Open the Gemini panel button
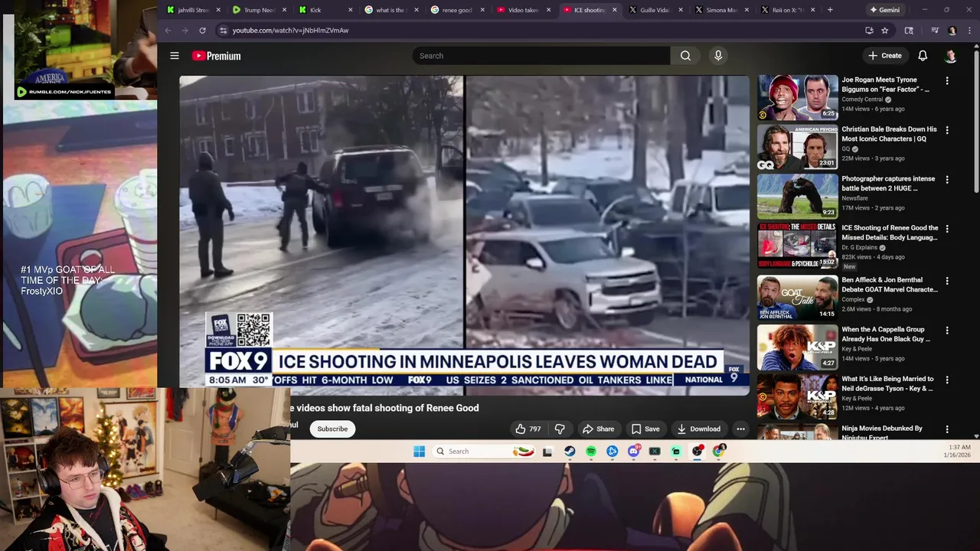This screenshot has width=980, height=551. 884,10
